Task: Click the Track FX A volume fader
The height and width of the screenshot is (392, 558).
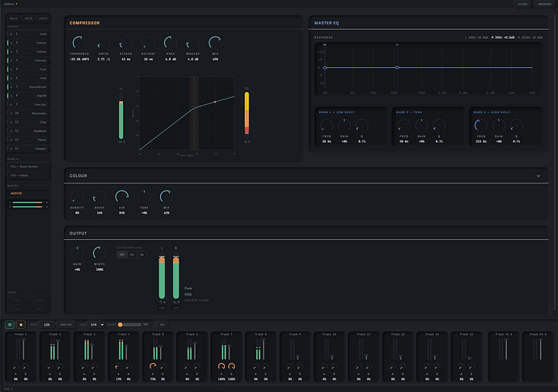Action: coord(506,348)
